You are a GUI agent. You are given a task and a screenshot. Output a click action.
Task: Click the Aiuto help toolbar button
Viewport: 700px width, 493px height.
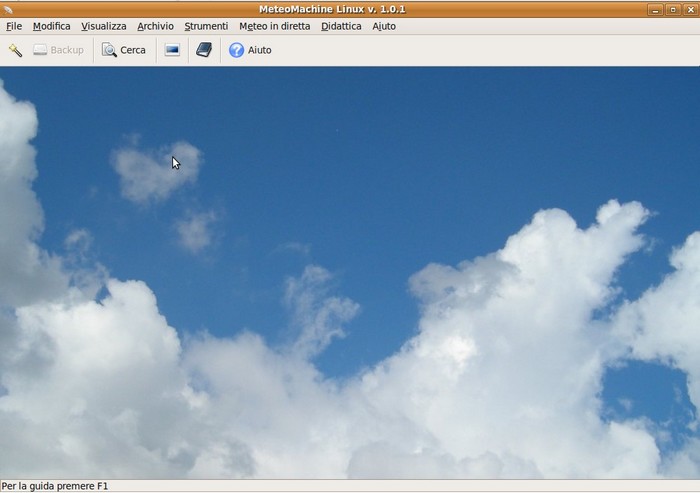click(250, 50)
